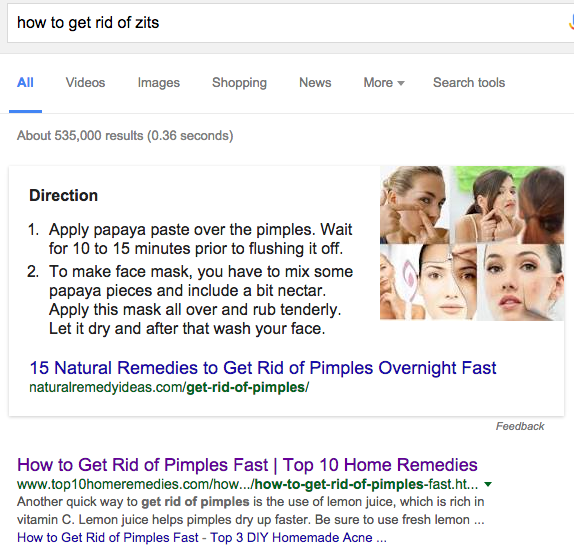Open Search tools options

click(469, 83)
